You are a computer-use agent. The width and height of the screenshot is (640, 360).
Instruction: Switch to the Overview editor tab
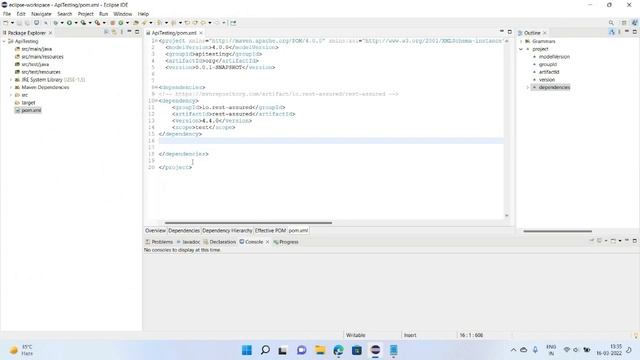pyautogui.click(x=156, y=231)
